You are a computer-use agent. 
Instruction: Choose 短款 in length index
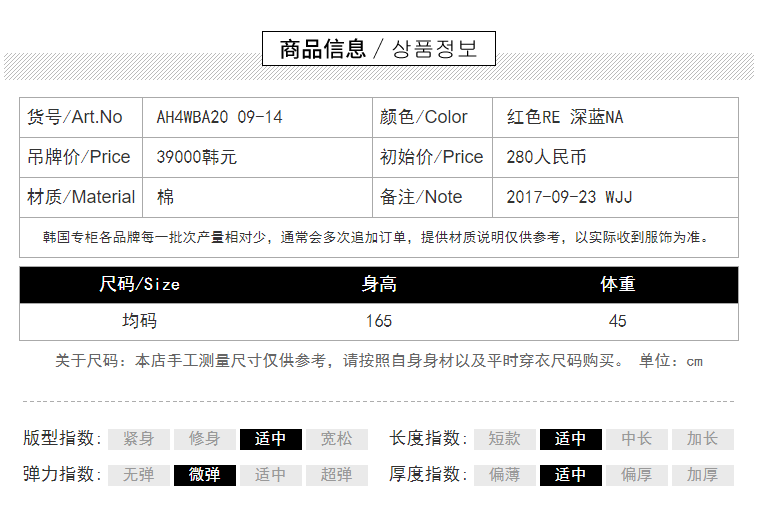pos(504,439)
